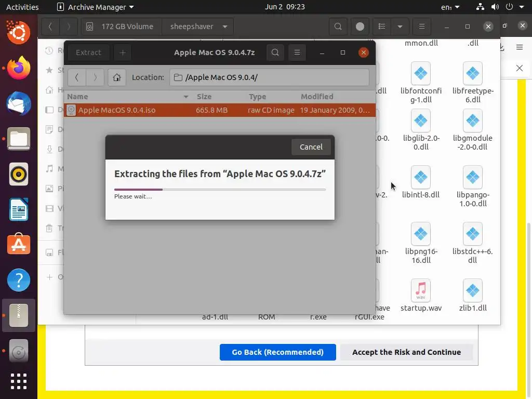Open Archive Manager hamburger menu

pos(297,52)
